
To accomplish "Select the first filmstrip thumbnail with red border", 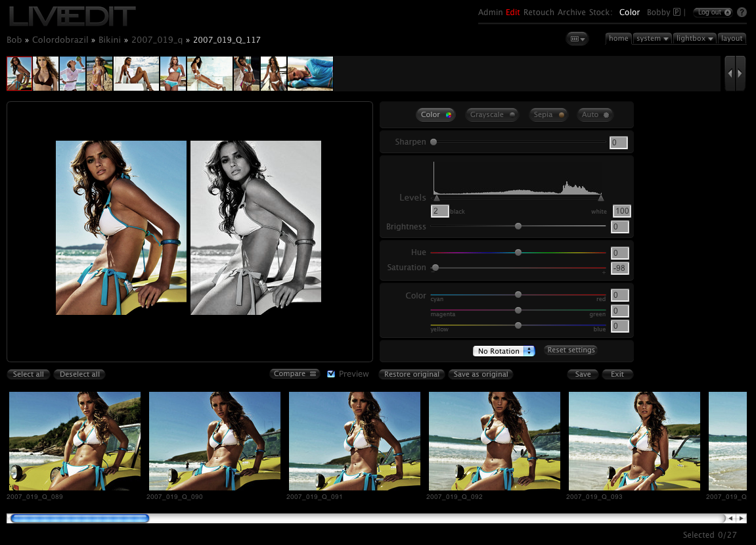I will (19, 74).
